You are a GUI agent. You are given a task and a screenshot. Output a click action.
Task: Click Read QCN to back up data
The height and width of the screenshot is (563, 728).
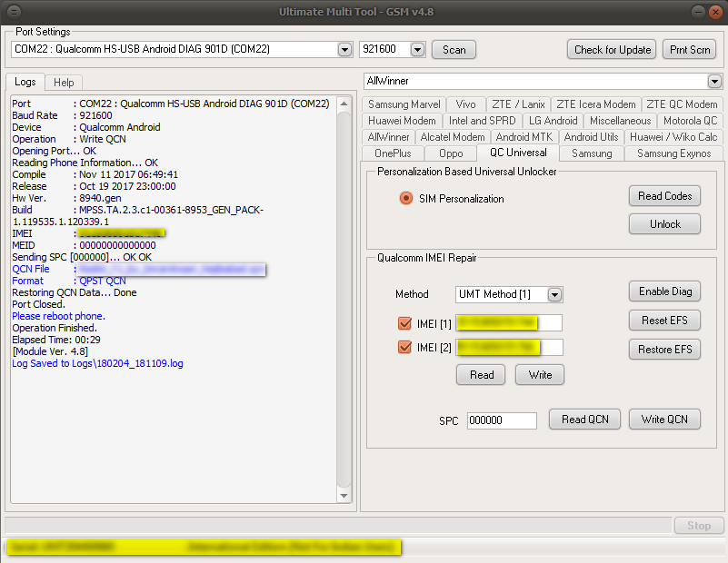pyautogui.click(x=584, y=419)
